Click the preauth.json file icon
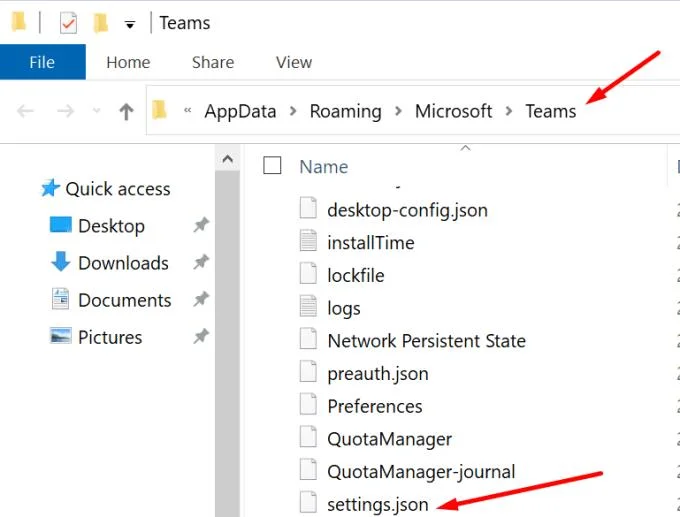 308,371
